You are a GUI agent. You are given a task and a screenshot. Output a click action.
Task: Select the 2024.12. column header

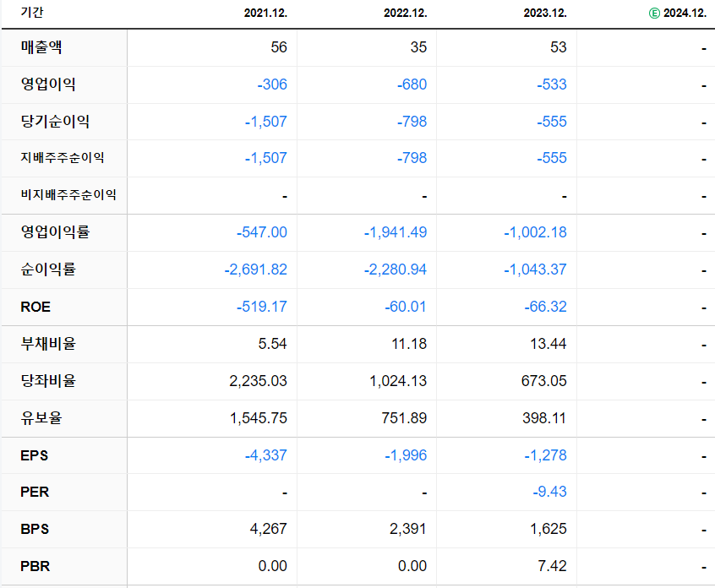point(685,14)
